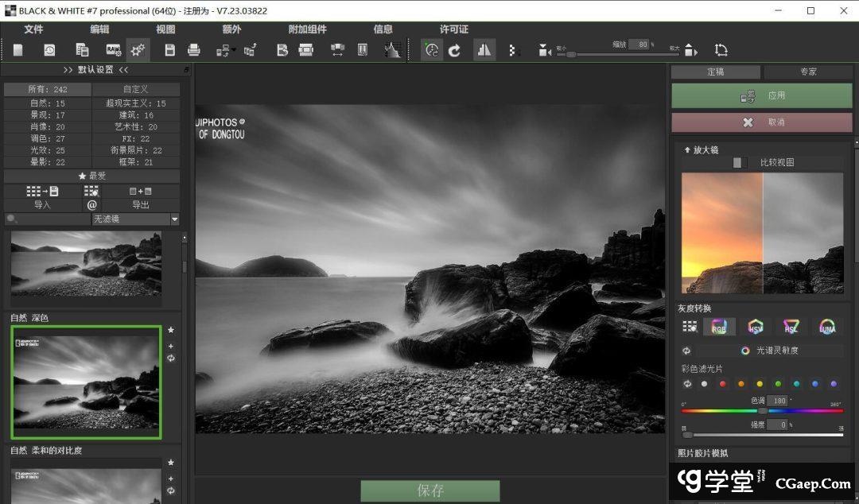Select the LUMA conversion mode
This screenshot has height=504, width=859.
[x=827, y=327]
